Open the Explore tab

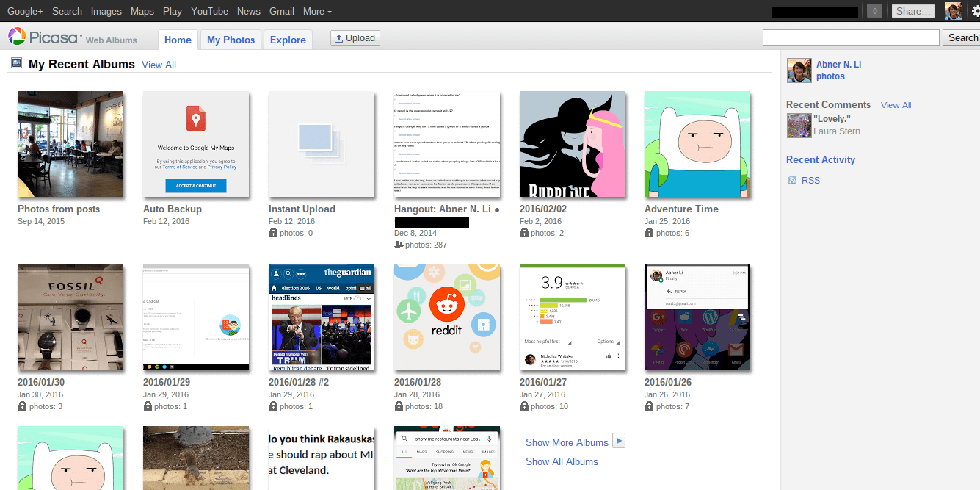tap(288, 40)
